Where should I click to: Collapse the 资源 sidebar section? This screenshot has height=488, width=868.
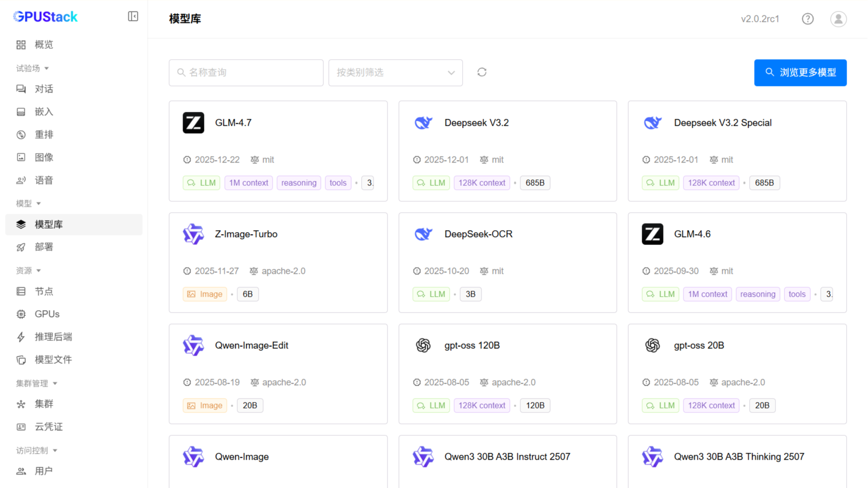coord(28,270)
